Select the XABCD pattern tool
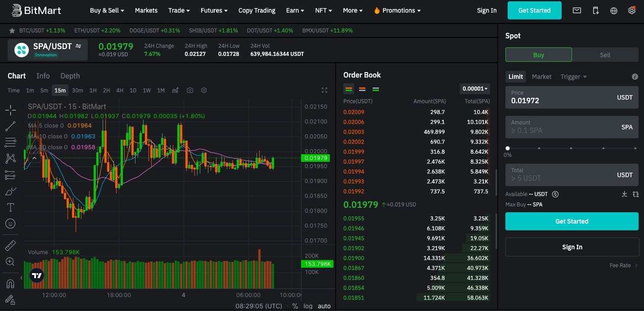The image size is (644, 311). 10,159
